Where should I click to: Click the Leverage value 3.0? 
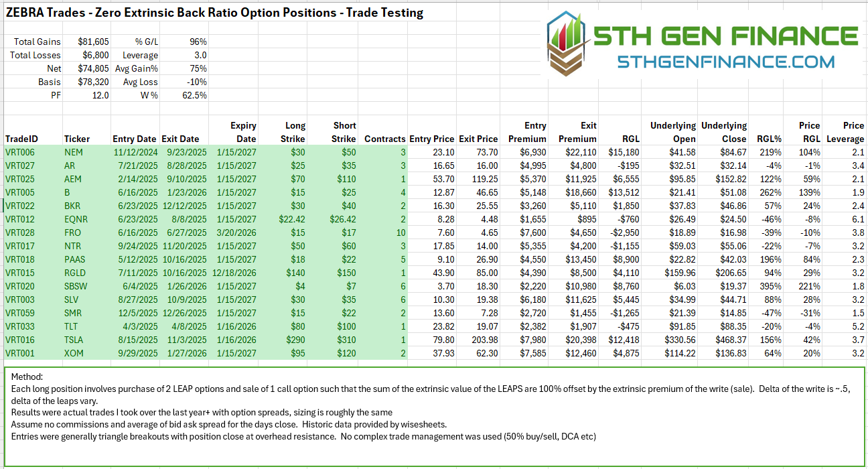200,55
